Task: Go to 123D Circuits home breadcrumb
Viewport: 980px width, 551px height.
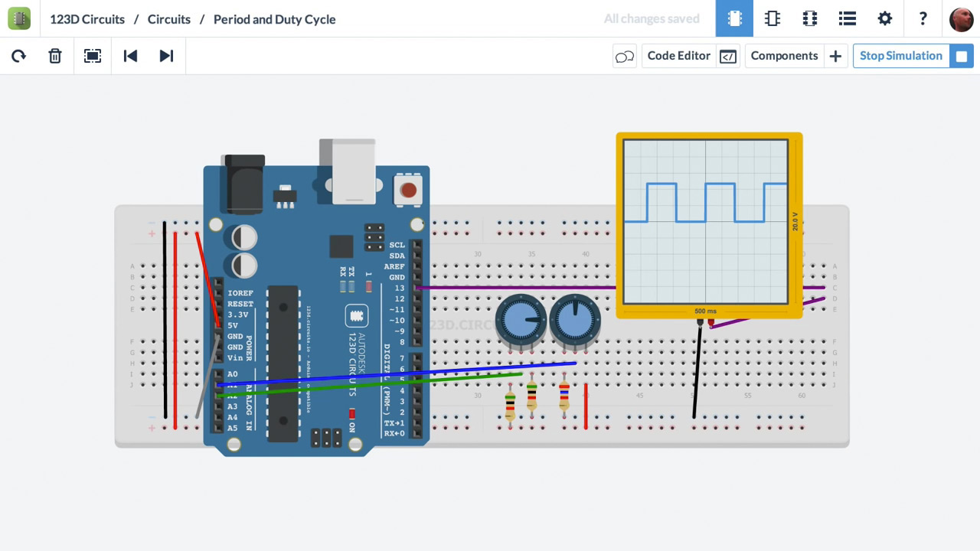Action: tap(87, 19)
